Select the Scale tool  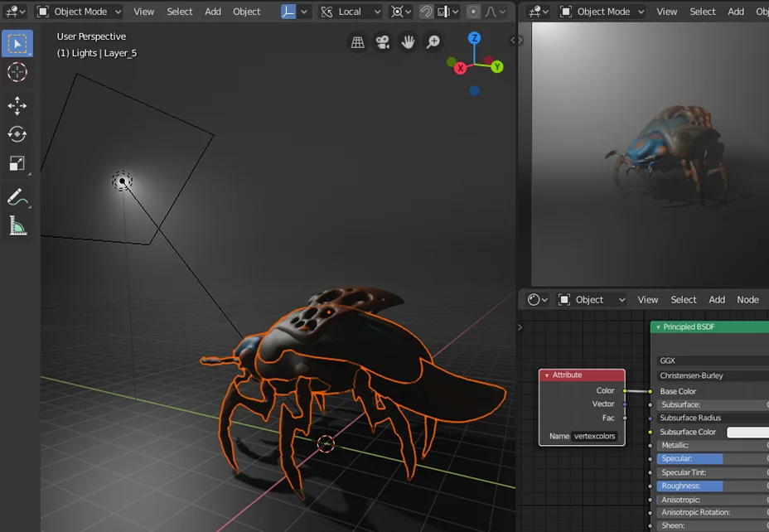pos(17,163)
